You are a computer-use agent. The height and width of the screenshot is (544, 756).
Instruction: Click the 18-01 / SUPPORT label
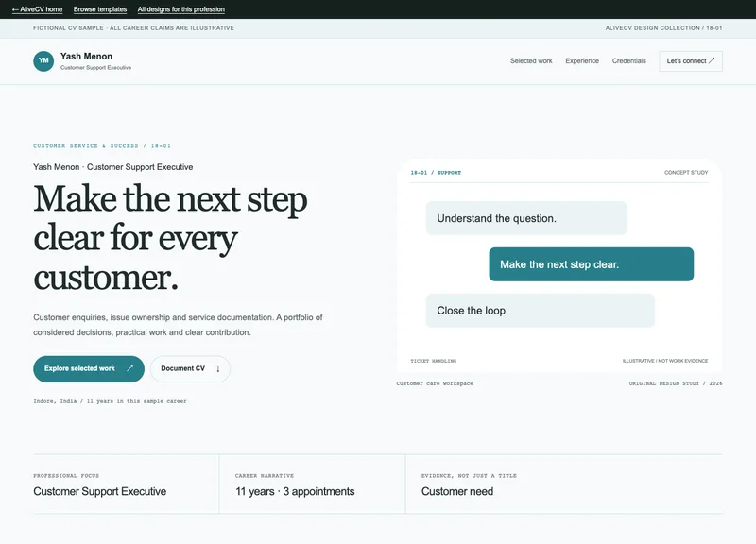pos(436,173)
